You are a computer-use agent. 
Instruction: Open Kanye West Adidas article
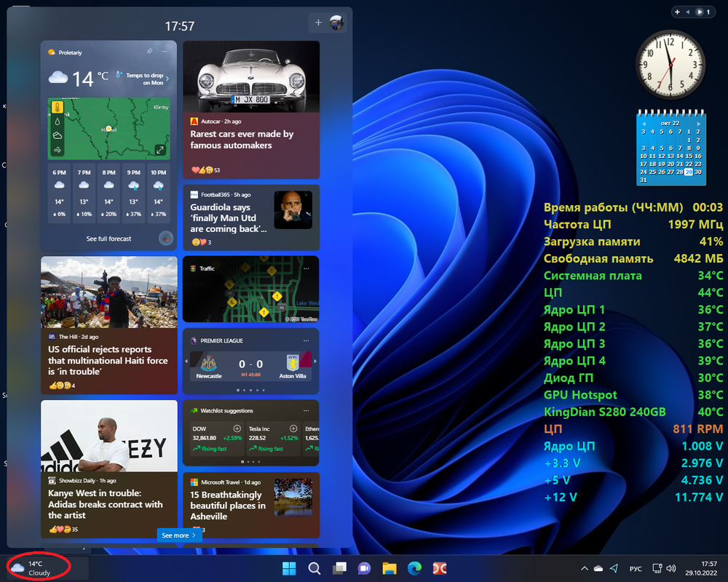tap(109, 469)
